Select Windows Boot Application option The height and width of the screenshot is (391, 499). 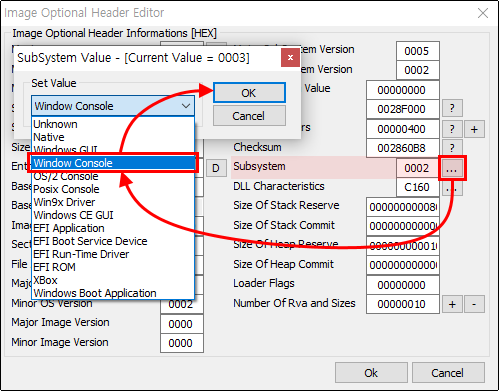(x=113, y=293)
